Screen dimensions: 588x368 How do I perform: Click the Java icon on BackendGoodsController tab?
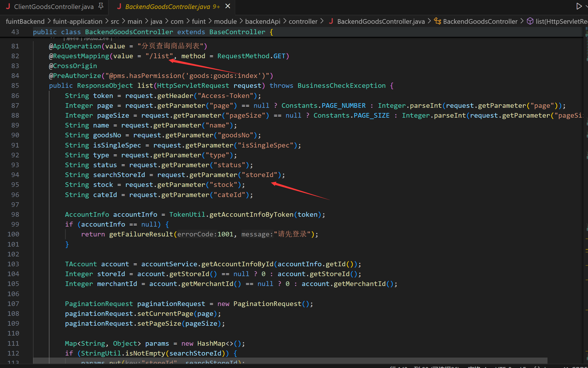(x=119, y=6)
